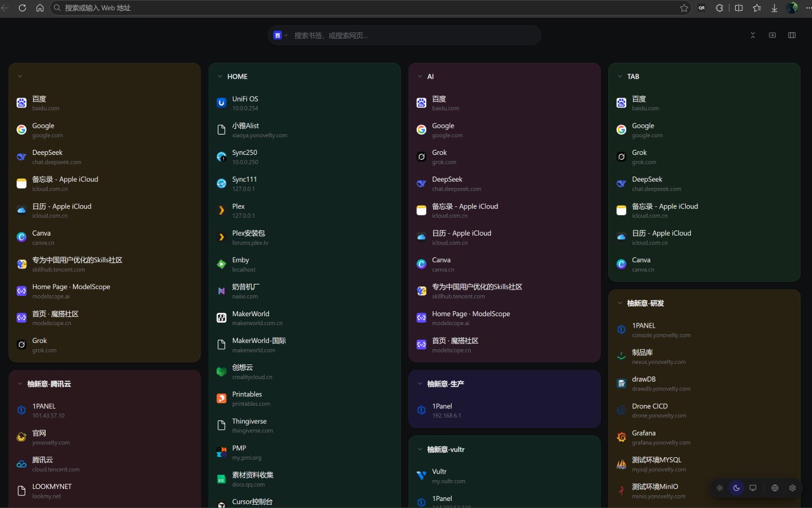
Task: Open the Thingiverse bookmark
Action: (x=304, y=425)
